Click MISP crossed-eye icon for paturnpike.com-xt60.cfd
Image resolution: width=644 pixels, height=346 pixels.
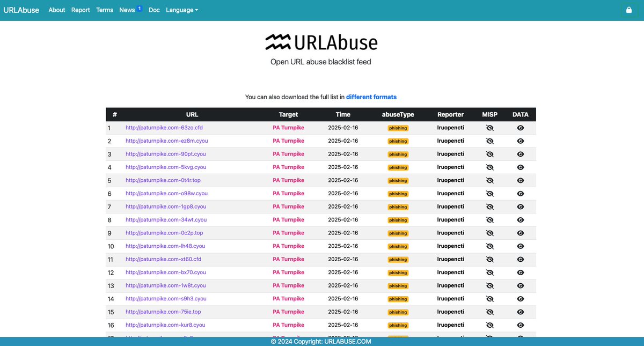click(489, 260)
